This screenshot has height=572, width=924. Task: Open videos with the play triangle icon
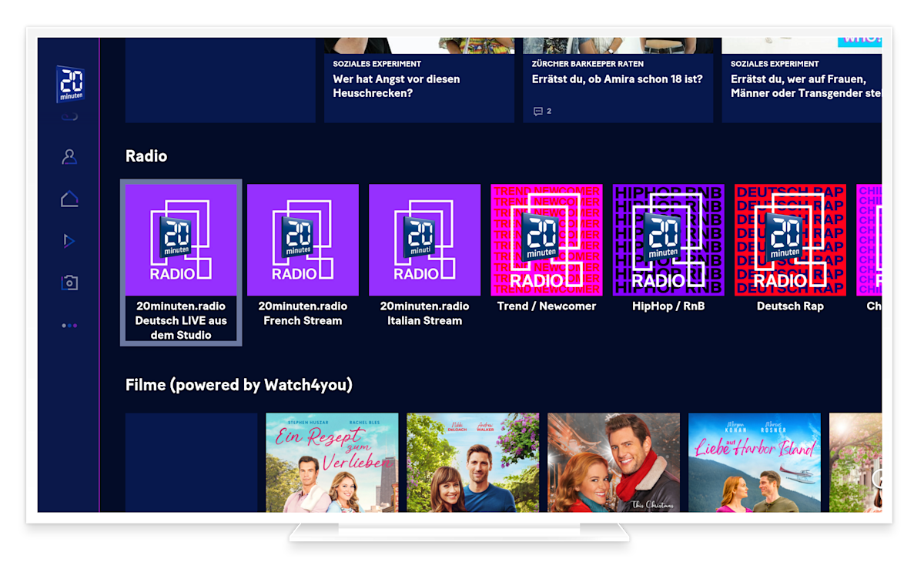point(69,241)
